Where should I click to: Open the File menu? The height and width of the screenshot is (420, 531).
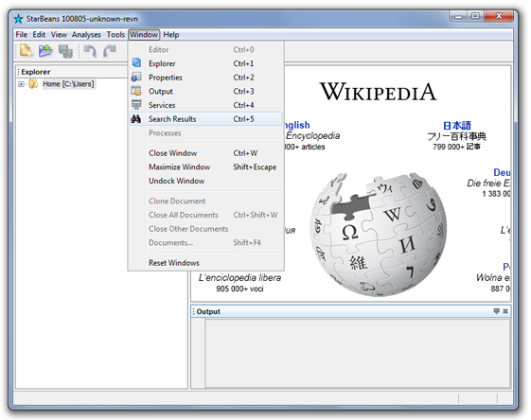22,34
